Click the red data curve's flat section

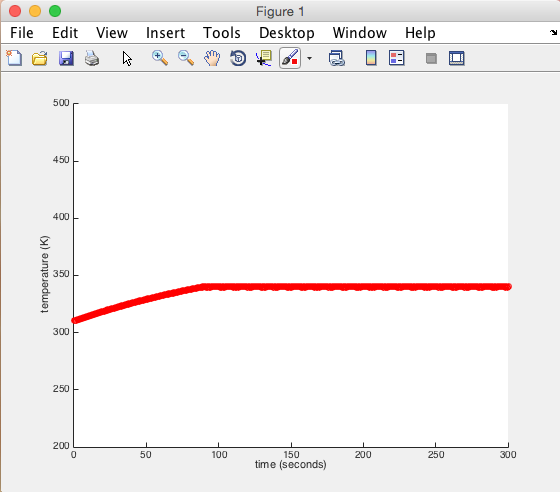pyautogui.click(x=357, y=287)
